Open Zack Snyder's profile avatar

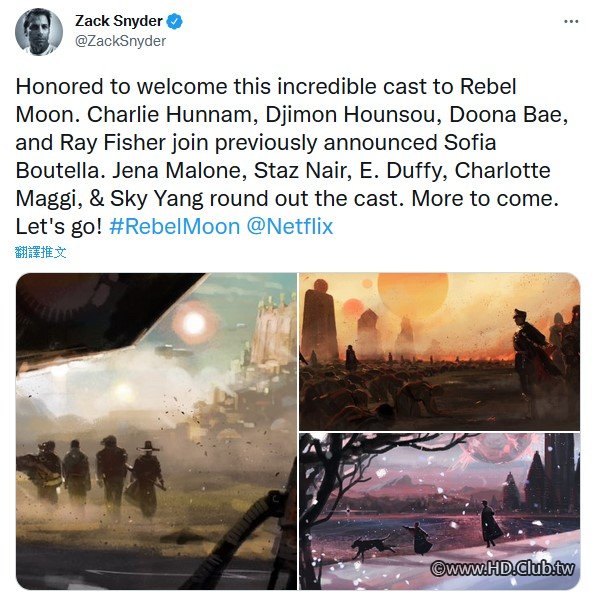39,31
